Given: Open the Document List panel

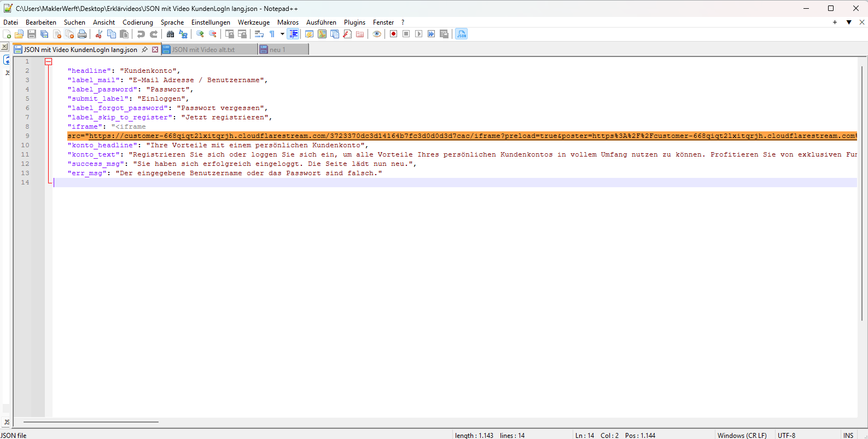Looking at the screenshot, I should (x=335, y=34).
